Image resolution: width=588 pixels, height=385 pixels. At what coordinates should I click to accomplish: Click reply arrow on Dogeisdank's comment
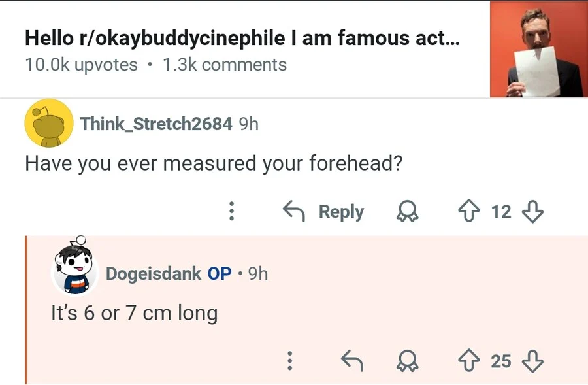coord(352,361)
